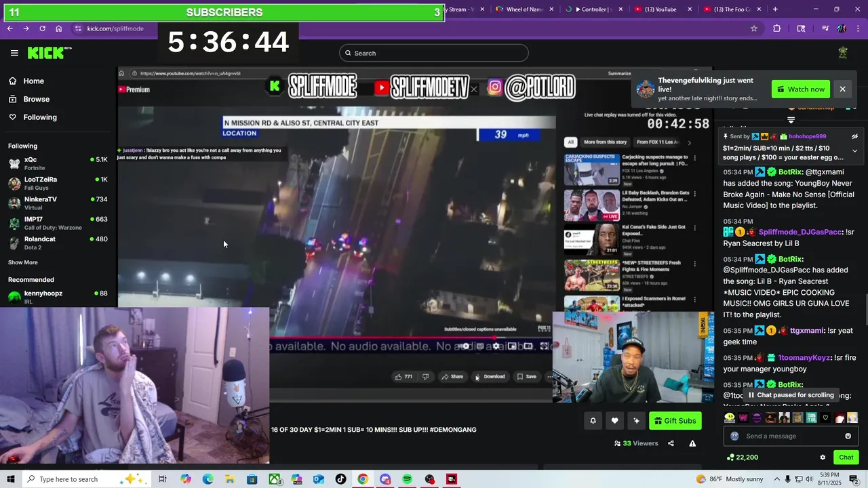Click the channel points 22,200 balance
868x488 pixels.
tap(742, 457)
